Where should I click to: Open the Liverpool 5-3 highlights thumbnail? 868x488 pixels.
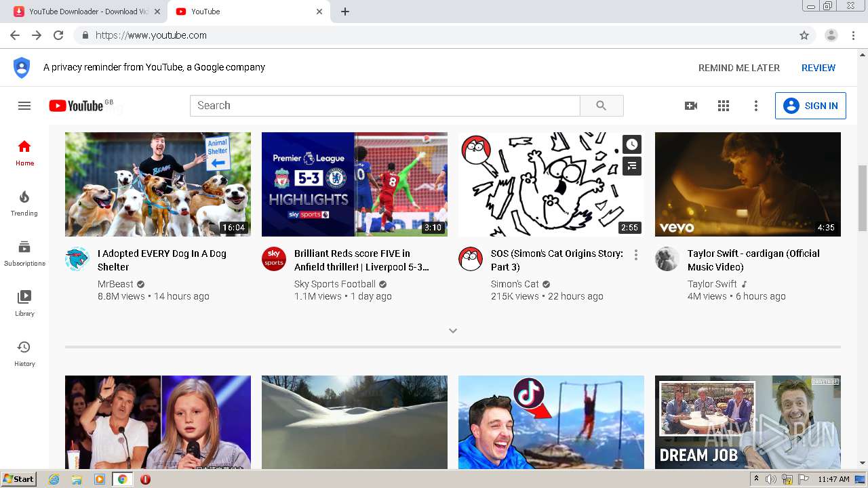[355, 184]
